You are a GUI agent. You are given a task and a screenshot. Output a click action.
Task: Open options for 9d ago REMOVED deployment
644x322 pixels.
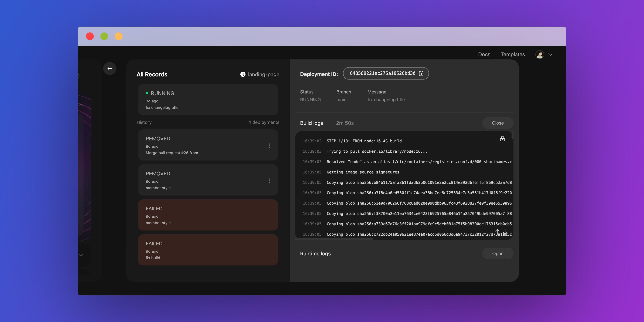pos(269,181)
